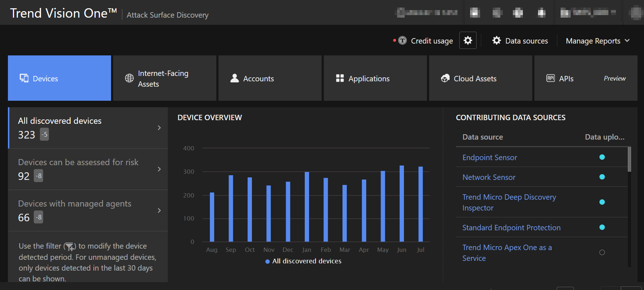Click the Applications grid icon

340,78
